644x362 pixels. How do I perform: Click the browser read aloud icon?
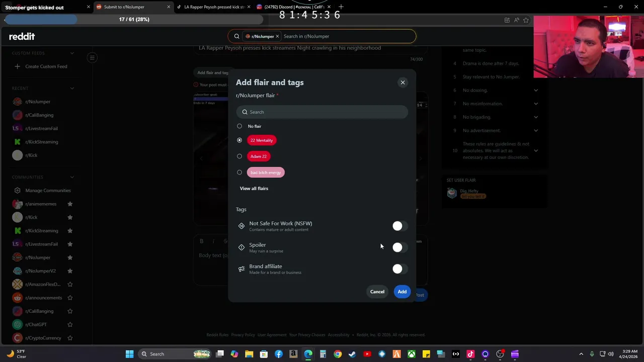[x=516, y=20]
